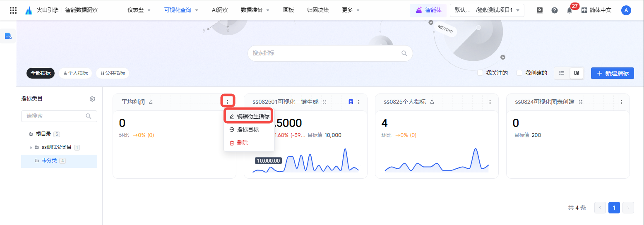
Task: Go to pagination page 1
Action: click(x=614, y=208)
